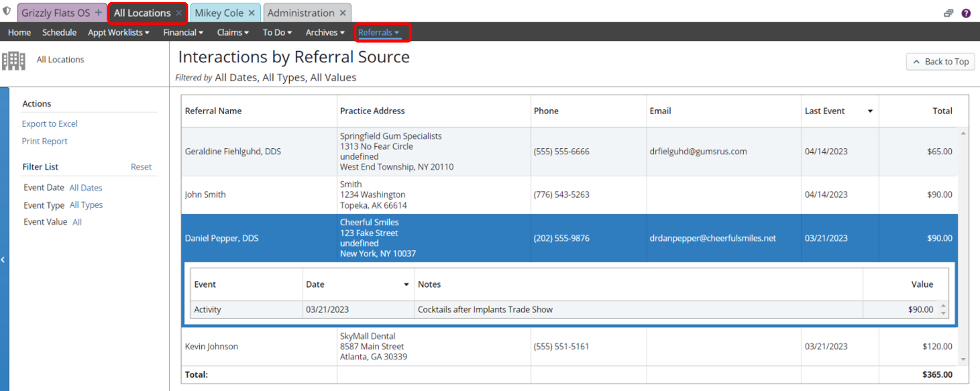Click phone number (776) 543-5263
This screenshot has width=980, height=391.
562,195
